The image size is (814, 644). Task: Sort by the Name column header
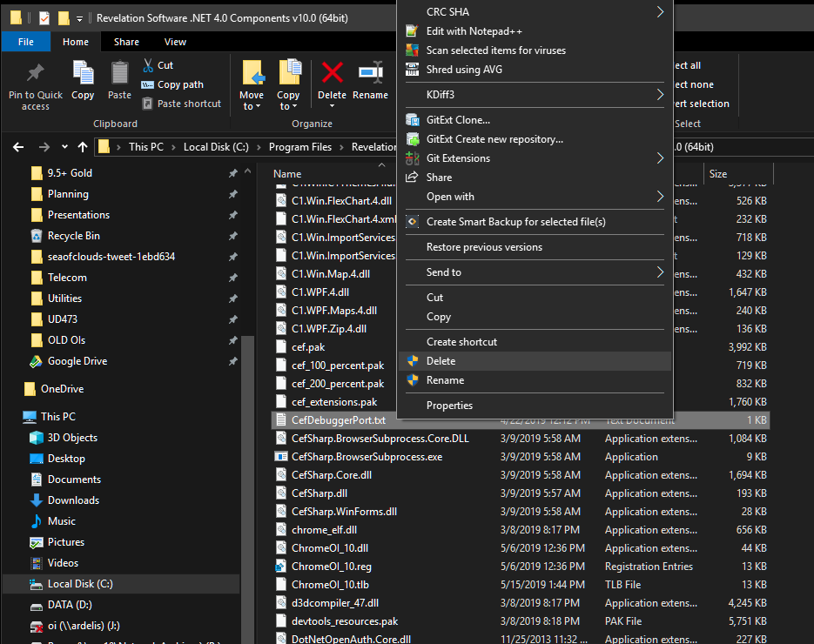click(287, 174)
